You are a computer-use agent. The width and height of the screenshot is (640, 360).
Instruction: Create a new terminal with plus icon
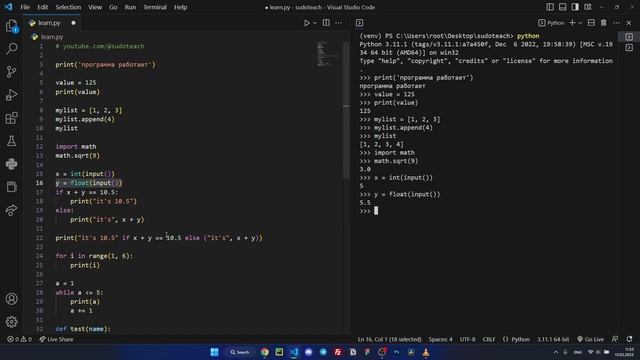pos(572,23)
